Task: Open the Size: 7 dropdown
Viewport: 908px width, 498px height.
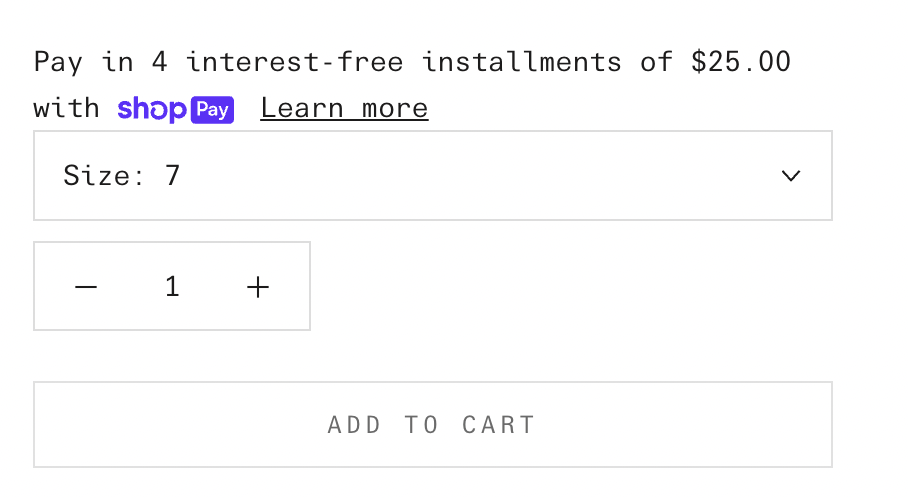Action: tap(432, 176)
